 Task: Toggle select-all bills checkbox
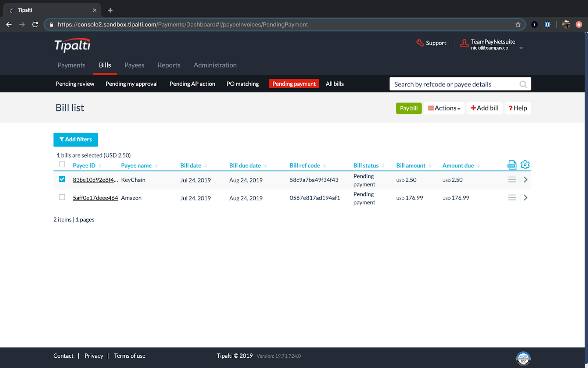[x=62, y=164]
